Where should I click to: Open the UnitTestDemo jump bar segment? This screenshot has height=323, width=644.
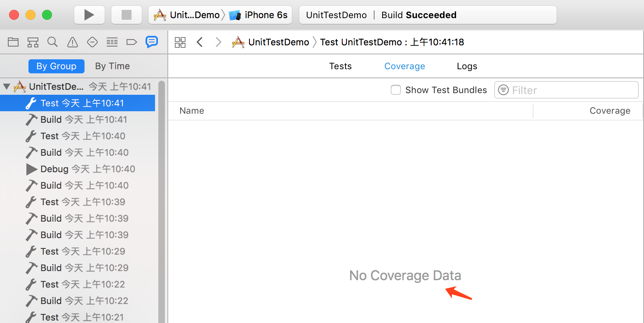click(270, 42)
